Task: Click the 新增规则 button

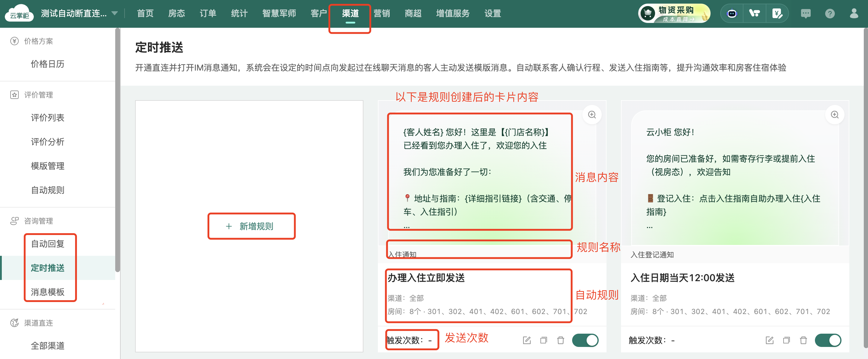Action: tap(251, 226)
